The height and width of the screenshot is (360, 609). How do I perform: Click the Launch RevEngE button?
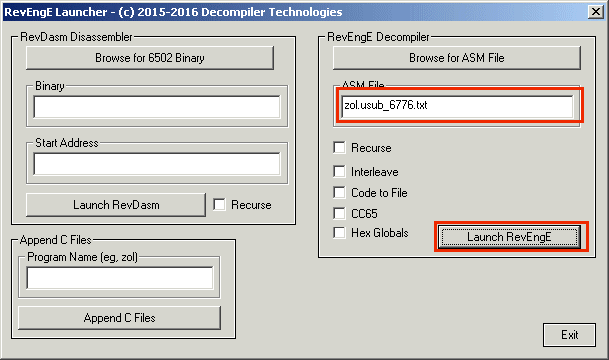point(509,237)
